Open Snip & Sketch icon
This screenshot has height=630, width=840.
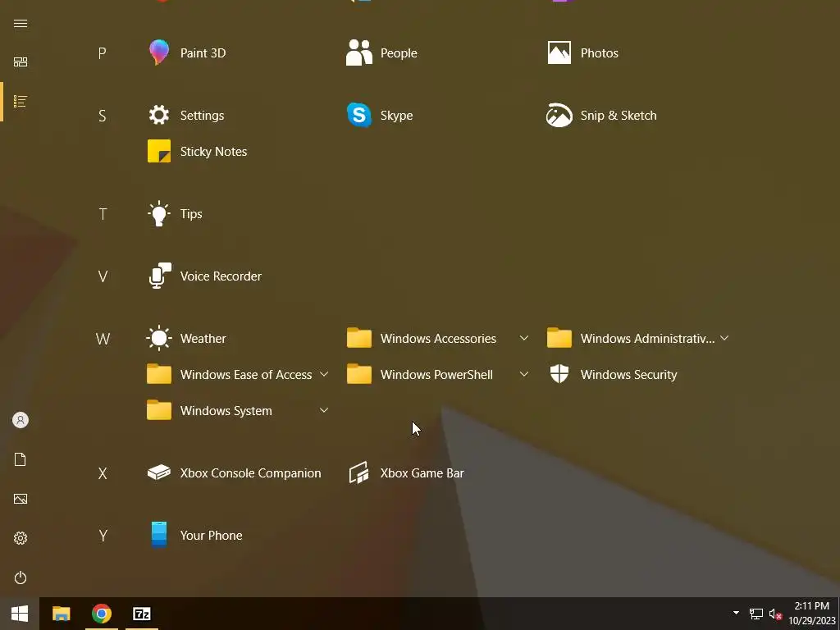click(x=559, y=115)
